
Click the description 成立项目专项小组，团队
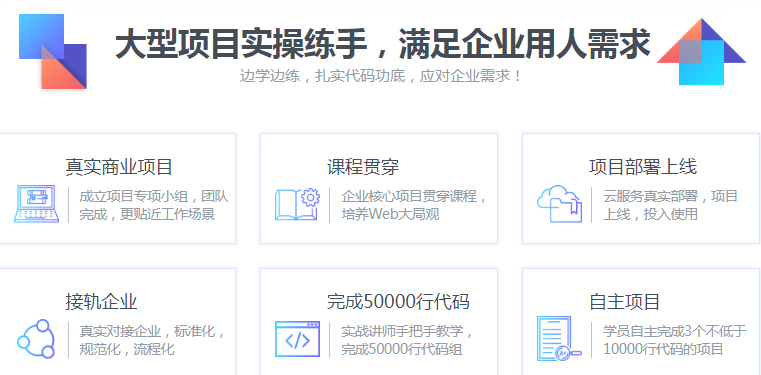coord(154,197)
